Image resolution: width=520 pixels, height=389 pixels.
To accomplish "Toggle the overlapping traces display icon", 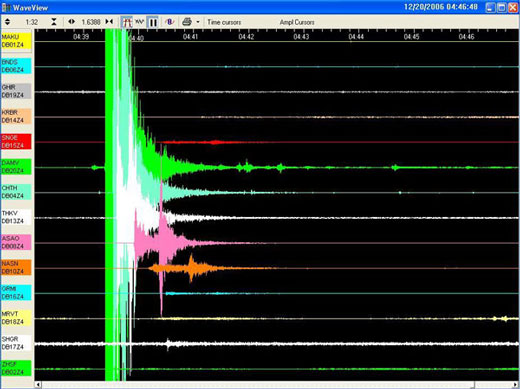I will (127, 22).
